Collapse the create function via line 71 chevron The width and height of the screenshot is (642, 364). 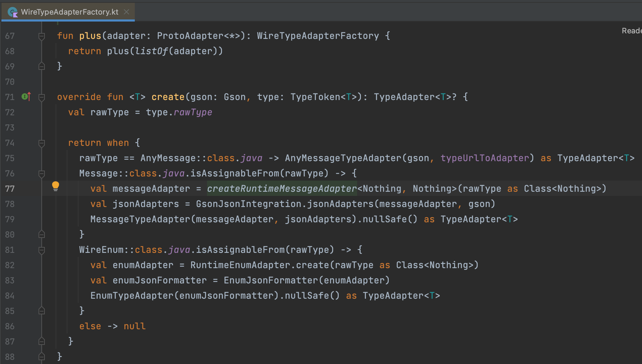[x=41, y=97]
